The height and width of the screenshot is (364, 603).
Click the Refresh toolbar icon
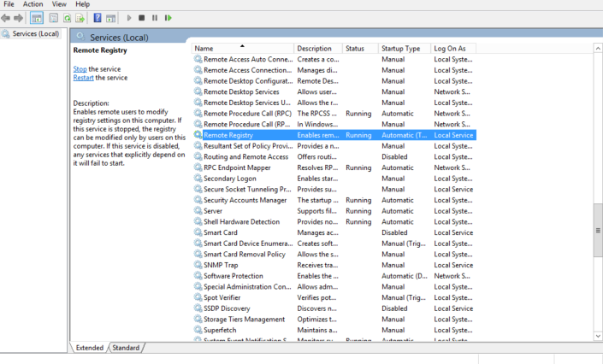(67, 17)
